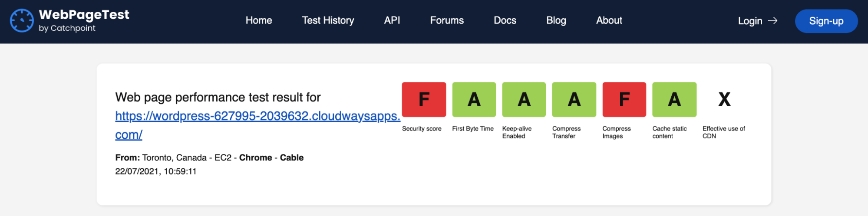The image size is (868, 216).
Task: Click the Compress Transfer A grade box
Action: (x=574, y=99)
